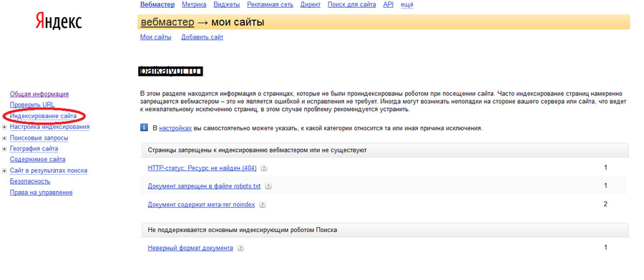Expand Поисковые запросы tree node

4,138
